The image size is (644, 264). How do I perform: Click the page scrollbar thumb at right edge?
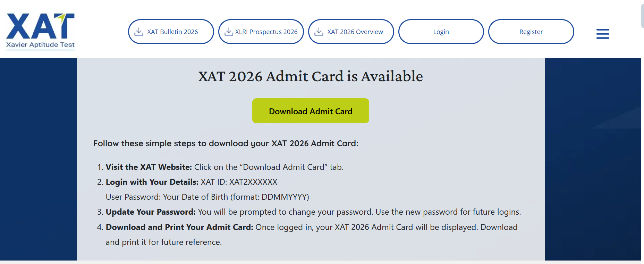(x=642, y=16)
